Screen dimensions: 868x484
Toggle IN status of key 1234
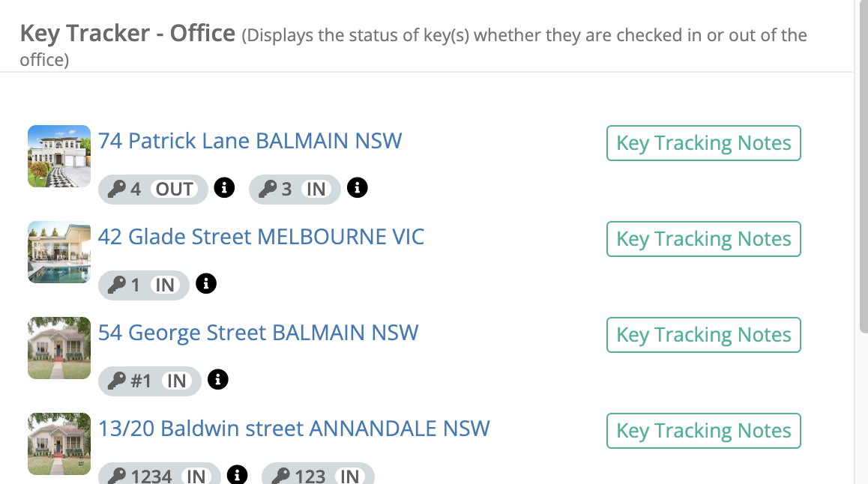click(x=196, y=476)
